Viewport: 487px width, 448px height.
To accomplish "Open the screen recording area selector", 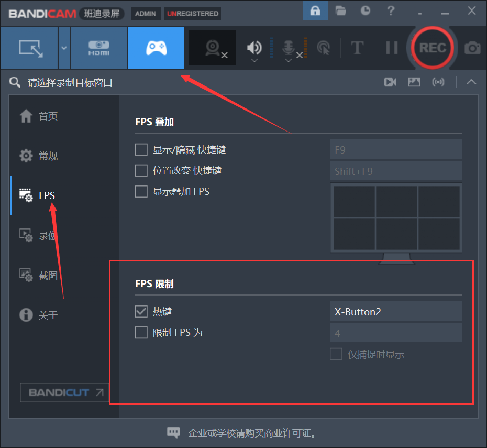I will pos(29,48).
